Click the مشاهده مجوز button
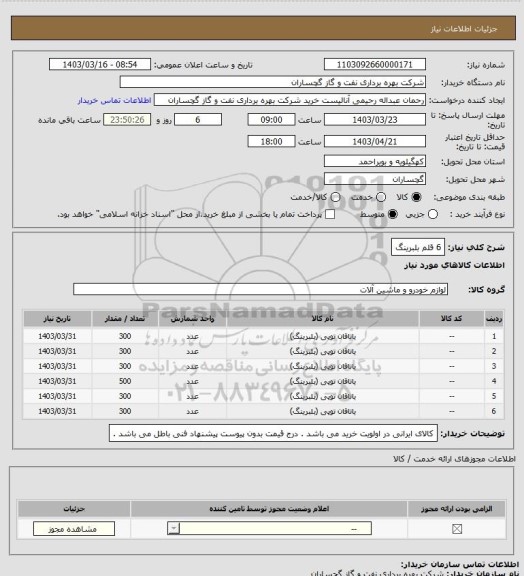 [73, 529]
